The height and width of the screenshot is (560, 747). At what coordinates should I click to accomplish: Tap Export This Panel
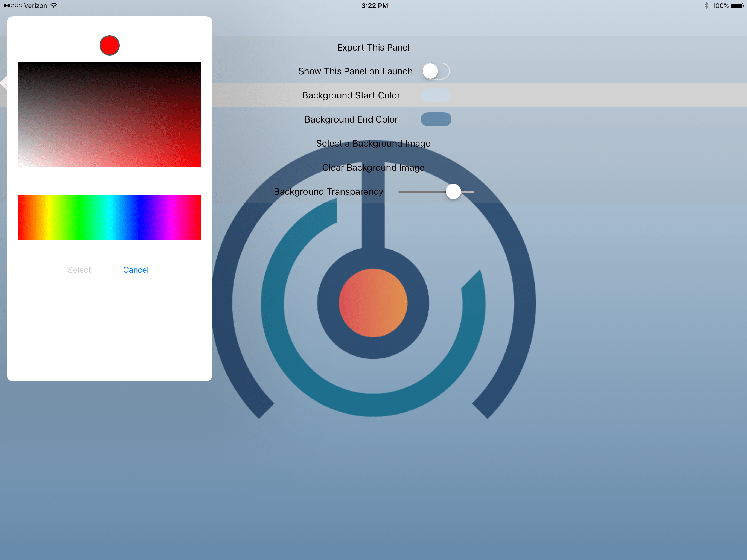click(373, 47)
